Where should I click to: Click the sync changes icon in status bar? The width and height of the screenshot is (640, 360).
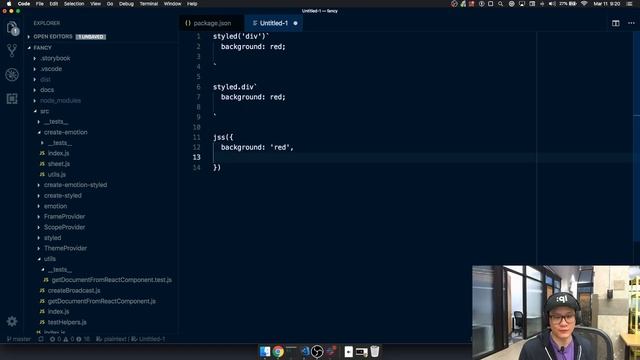(41, 339)
